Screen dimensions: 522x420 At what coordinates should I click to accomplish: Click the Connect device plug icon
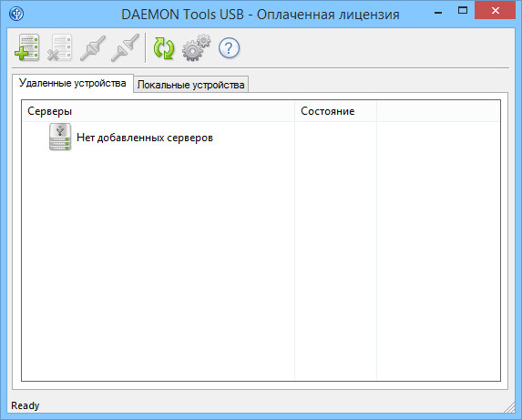[x=93, y=48]
